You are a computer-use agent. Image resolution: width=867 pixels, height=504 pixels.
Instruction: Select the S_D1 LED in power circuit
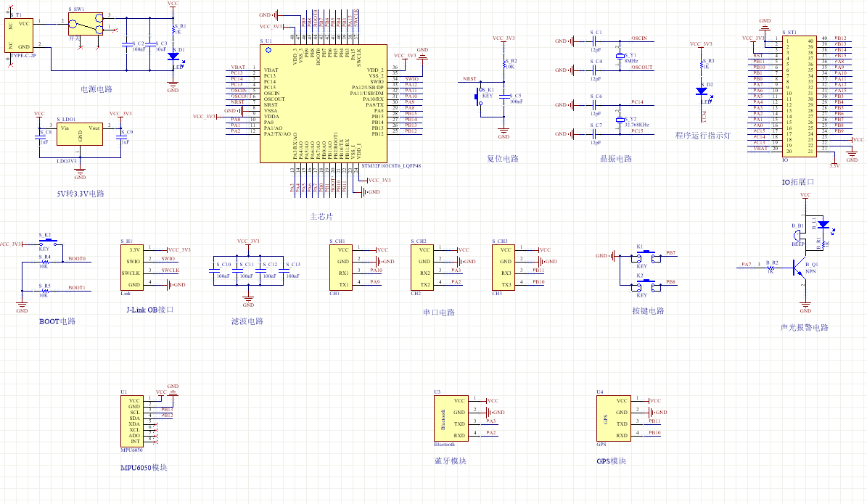coord(173,57)
